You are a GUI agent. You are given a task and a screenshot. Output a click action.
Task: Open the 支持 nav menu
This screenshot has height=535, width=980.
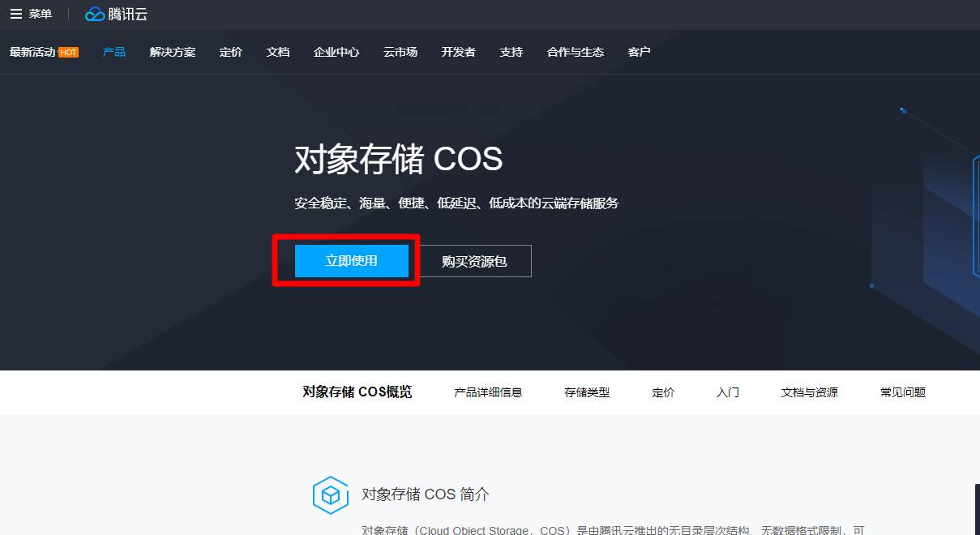click(x=511, y=52)
